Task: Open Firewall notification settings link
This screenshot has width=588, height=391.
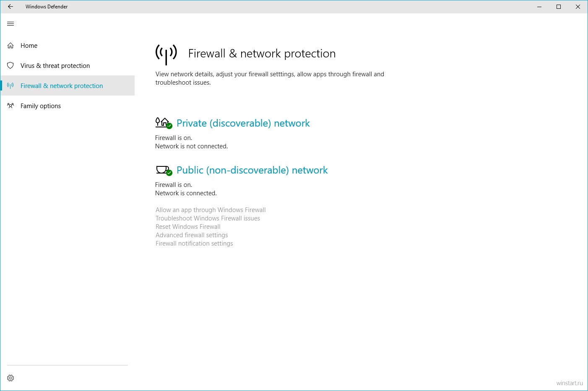Action: pos(194,243)
